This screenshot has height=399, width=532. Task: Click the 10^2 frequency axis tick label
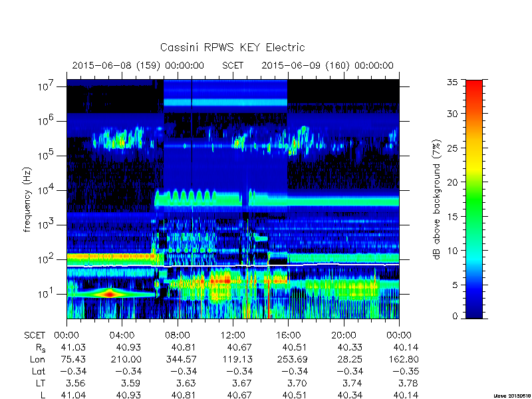tap(47, 259)
